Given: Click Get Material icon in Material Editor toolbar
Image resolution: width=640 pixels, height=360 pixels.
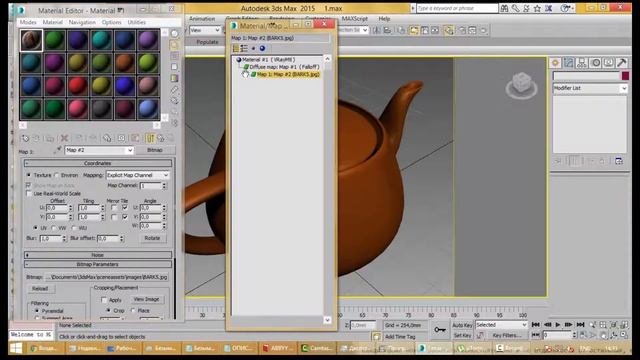Looking at the screenshot, I should click(x=25, y=138).
